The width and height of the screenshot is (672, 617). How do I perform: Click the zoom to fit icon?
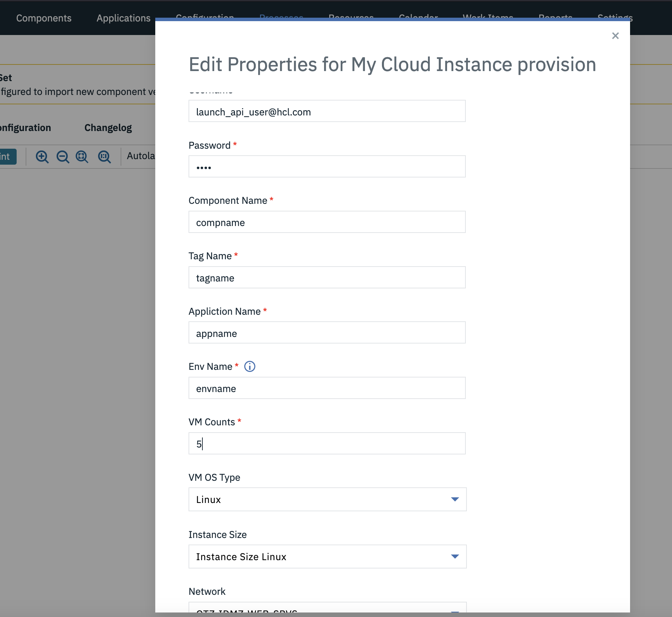point(82,157)
